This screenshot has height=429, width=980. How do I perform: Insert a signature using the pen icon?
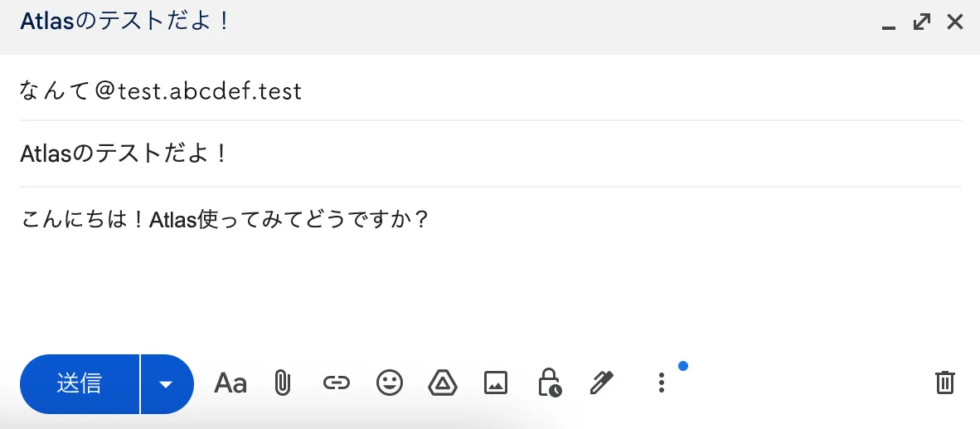[x=601, y=383]
